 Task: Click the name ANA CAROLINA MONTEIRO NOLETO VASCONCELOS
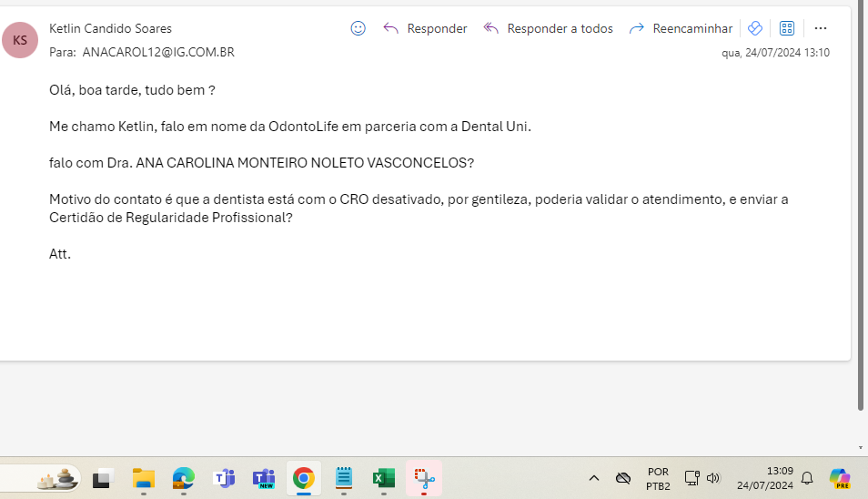coord(302,163)
